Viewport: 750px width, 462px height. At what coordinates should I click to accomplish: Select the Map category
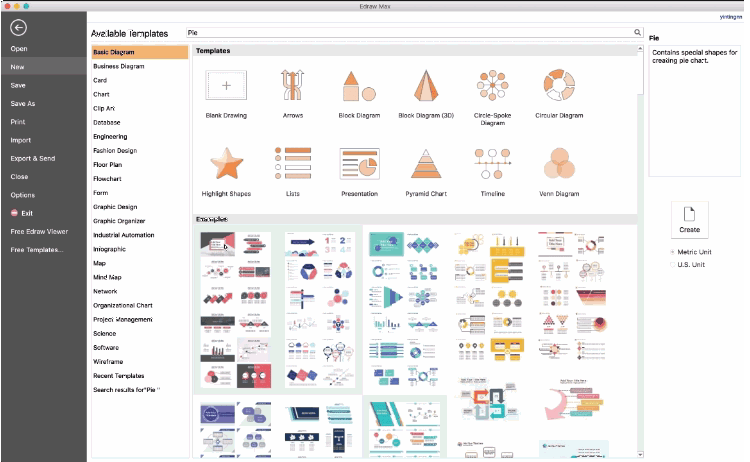pyautogui.click(x=99, y=263)
